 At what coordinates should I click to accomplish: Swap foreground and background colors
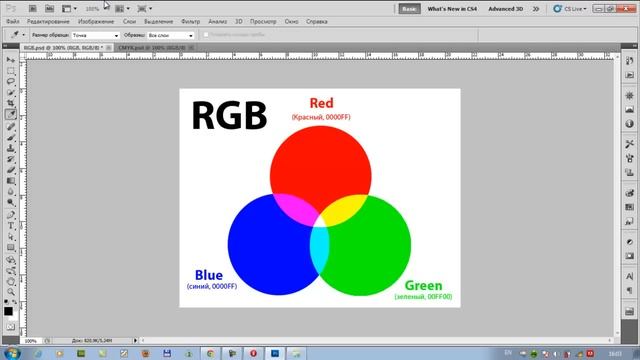(15, 302)
